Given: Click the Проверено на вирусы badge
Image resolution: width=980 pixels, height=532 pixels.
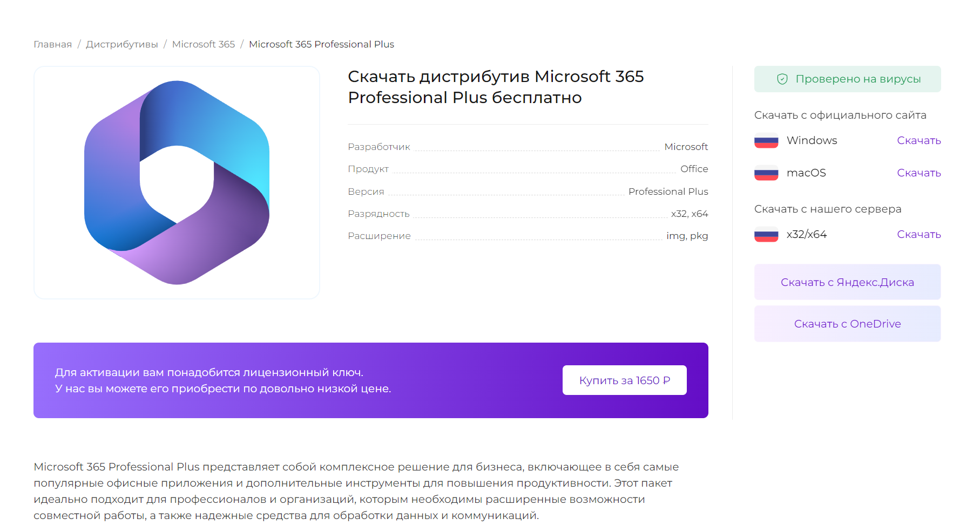Looking at the screenshot, I should tap(847, 79).
